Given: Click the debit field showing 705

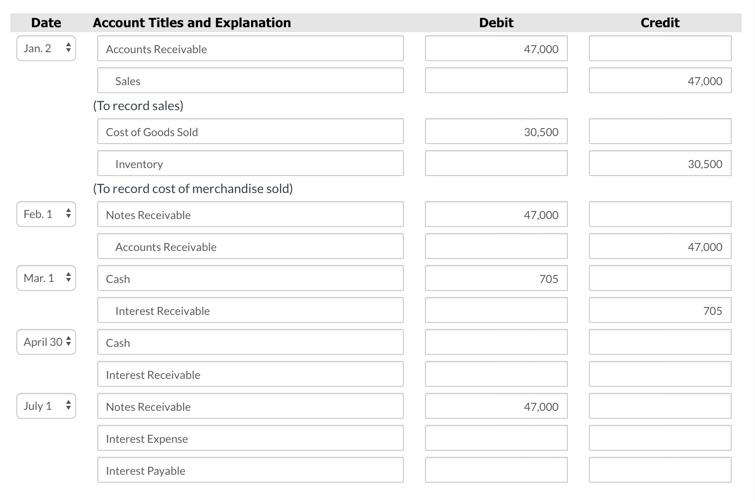Looking at the screenshot, I should [496, 278].
